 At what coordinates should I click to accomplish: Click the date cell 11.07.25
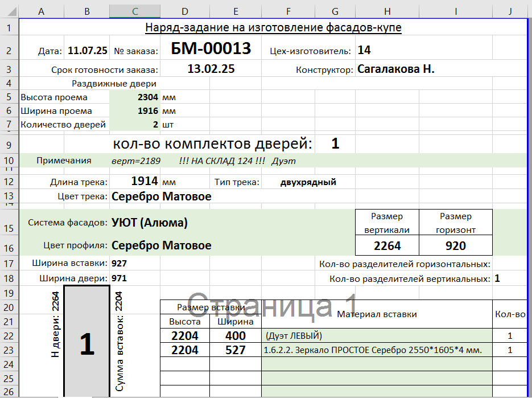point(87,51)
